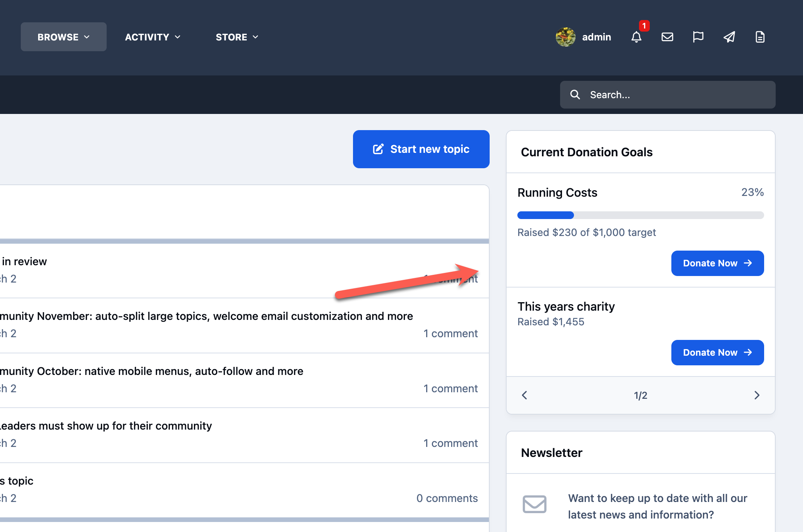Go to previous donation goals page
Screen dimensions: 803x532
pyautogui.click(x=524, y=395)
